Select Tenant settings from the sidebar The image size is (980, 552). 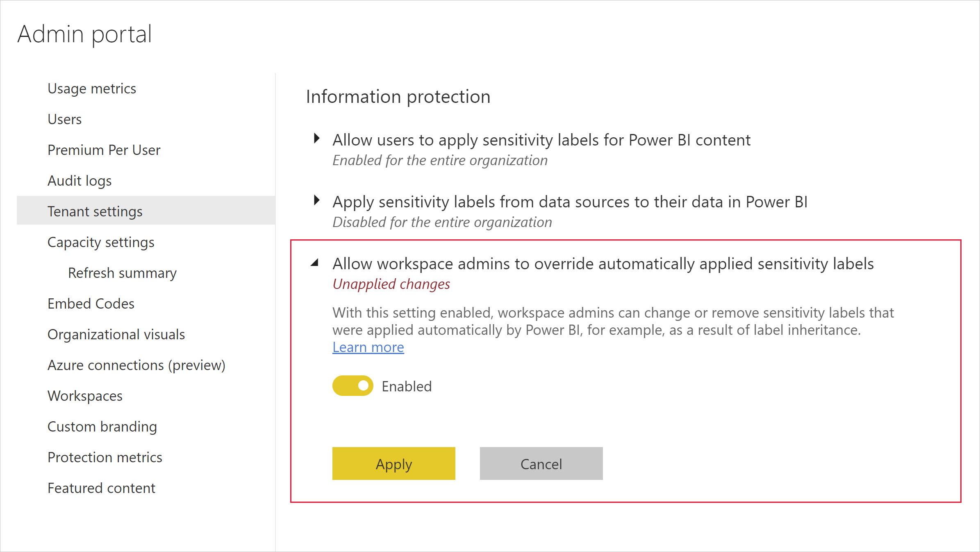(x=94, y=211)
